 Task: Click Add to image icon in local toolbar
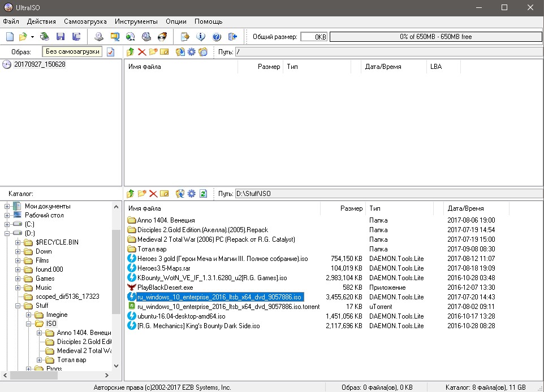tap(180, 193)
